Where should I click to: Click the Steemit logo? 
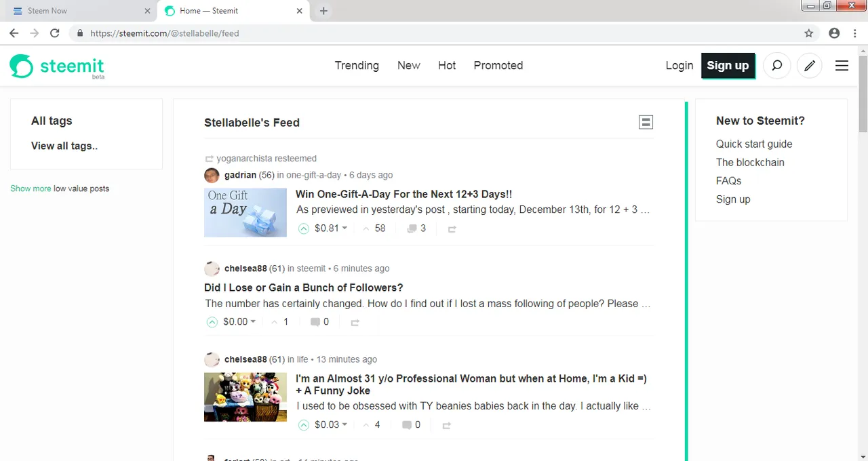point(57,66)
